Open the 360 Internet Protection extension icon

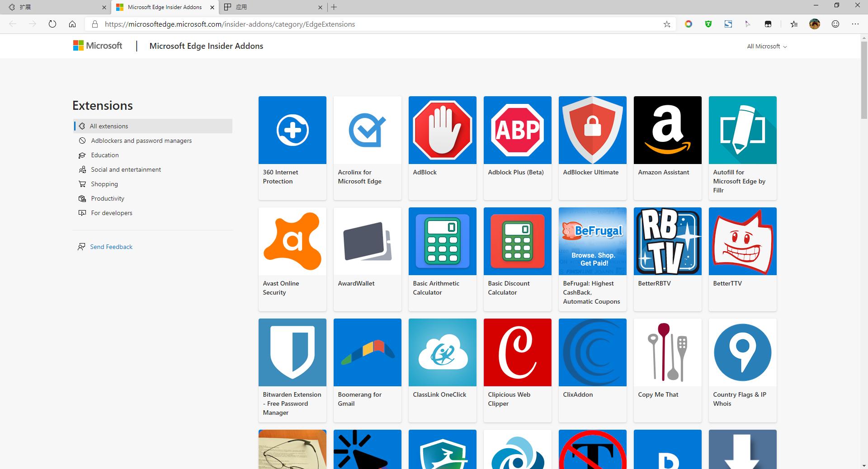point(292,130)
